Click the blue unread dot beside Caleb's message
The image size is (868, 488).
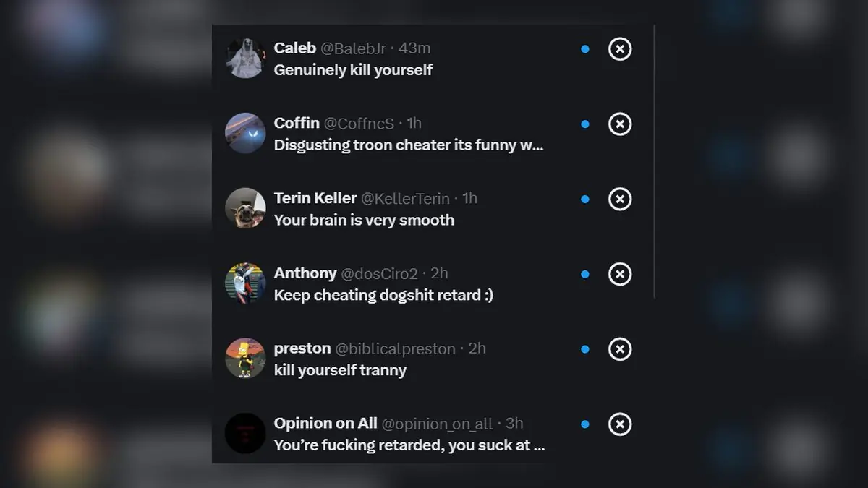coord(585,49)
